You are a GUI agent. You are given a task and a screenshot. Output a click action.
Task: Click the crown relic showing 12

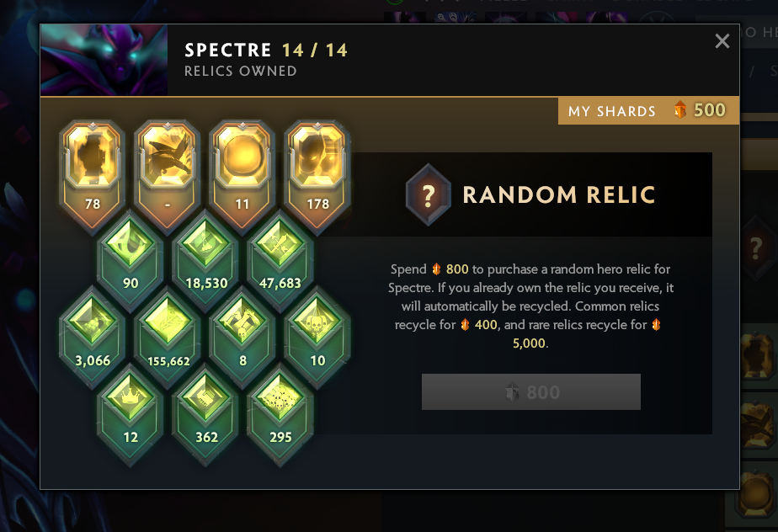(130, 413)
